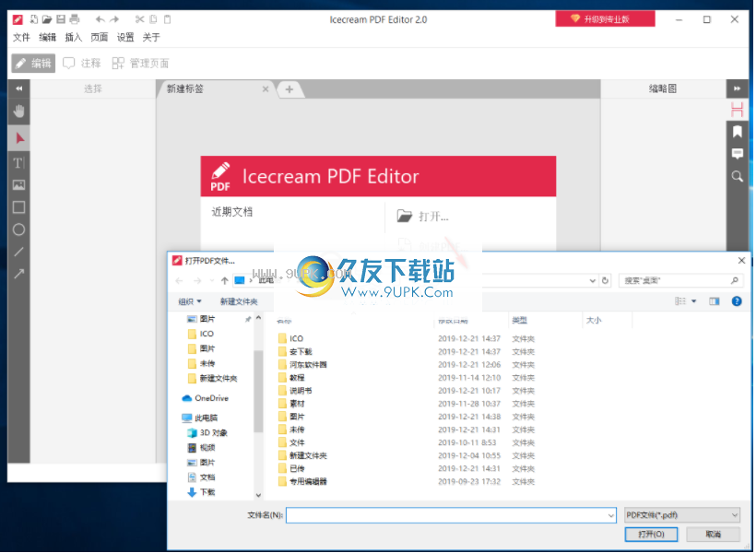Screen dimensions: 756x553
Task: Click the thumbnails panel icon in right sidebar
Action: pos(738,110)
